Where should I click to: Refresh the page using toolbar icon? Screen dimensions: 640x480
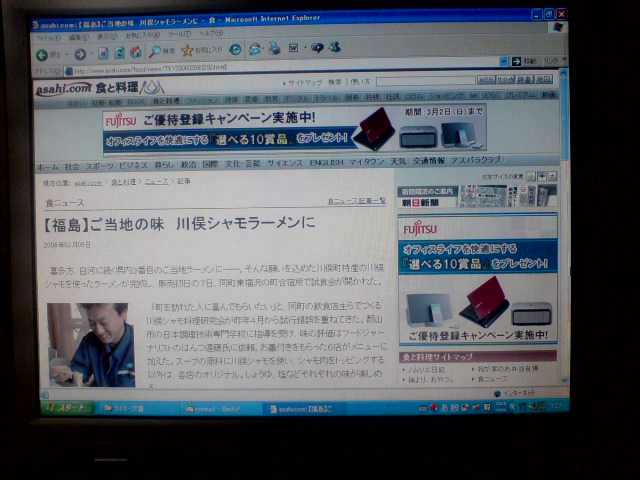120,53
